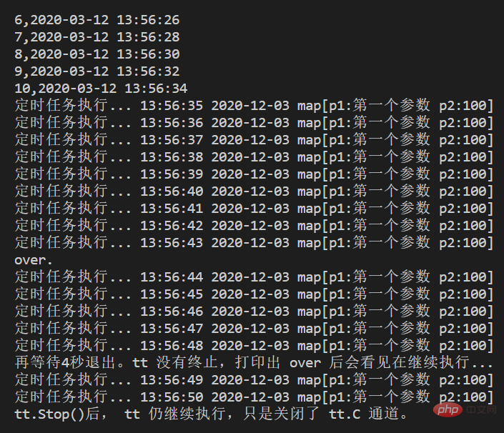Viewport: 504px width, 433px height.
Task: Click the 8,2020-03-12 13:56:30 line
Action: pos(97,54)
